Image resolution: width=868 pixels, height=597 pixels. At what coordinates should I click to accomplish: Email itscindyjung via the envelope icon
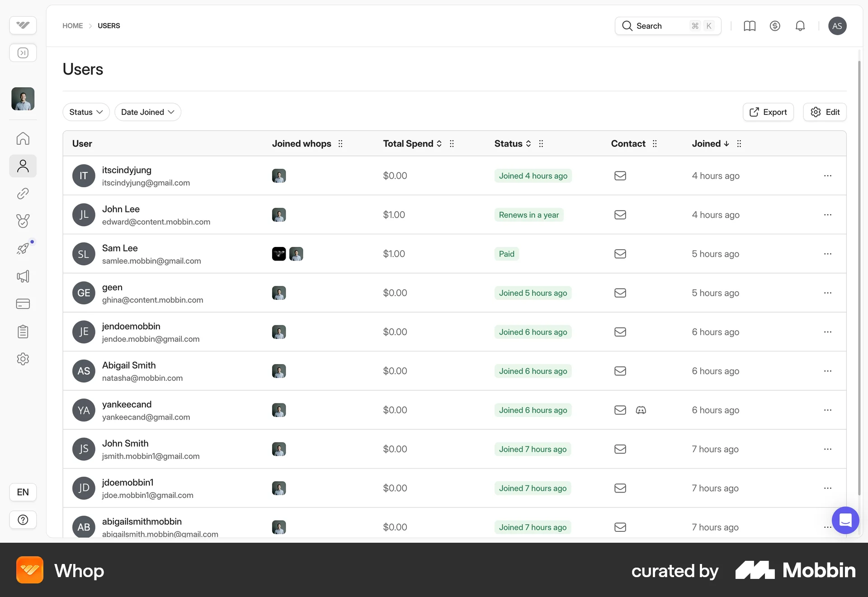tap(620, 175)
